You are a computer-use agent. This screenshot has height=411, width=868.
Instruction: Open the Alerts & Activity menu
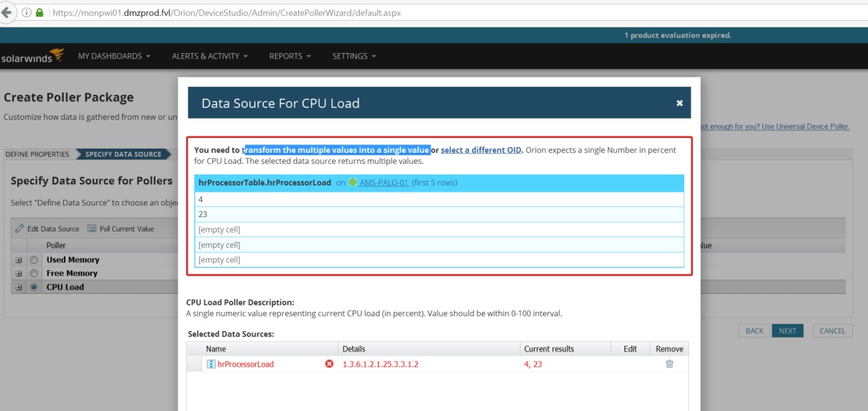(210, 56)
